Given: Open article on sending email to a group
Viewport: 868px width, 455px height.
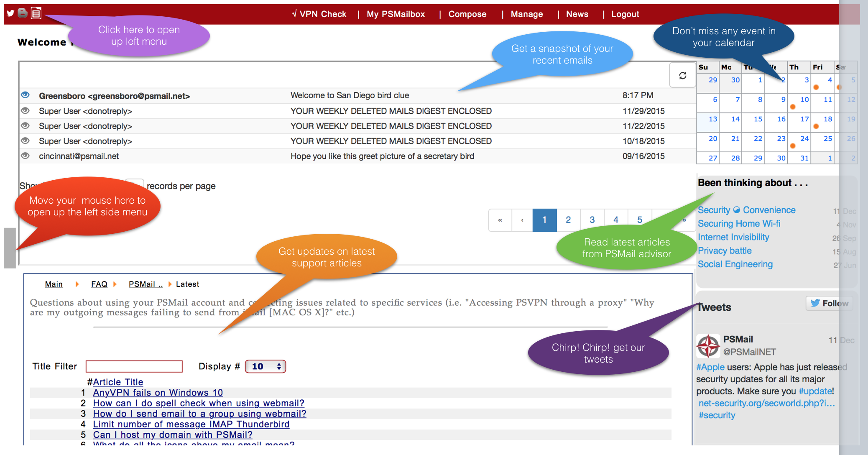Looking at the screenshot, I should click(x=199, y=414).
